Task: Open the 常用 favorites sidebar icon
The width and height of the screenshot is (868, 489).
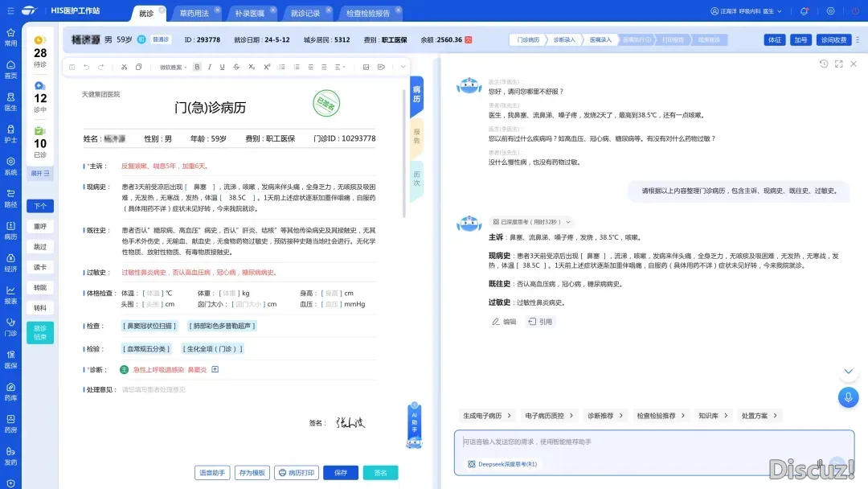Action: 10,38
